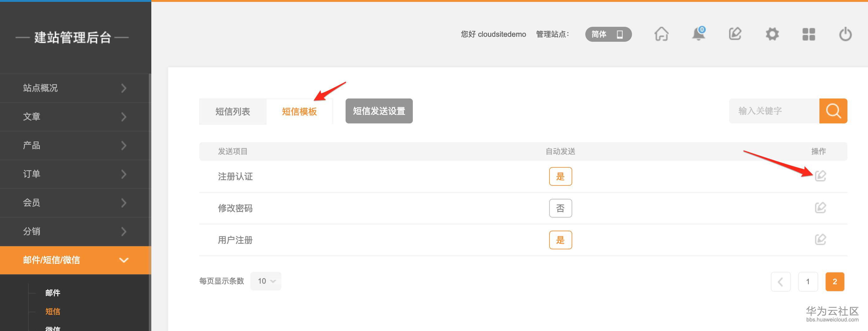868x331 pixels.
Task: Click the 发送项目 column header
Action: 233,151
